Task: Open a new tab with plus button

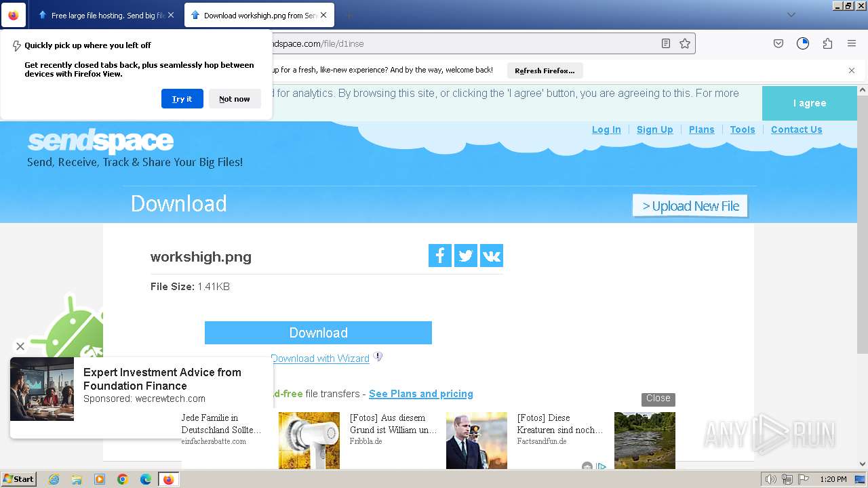Action: [x=349, y=15]
